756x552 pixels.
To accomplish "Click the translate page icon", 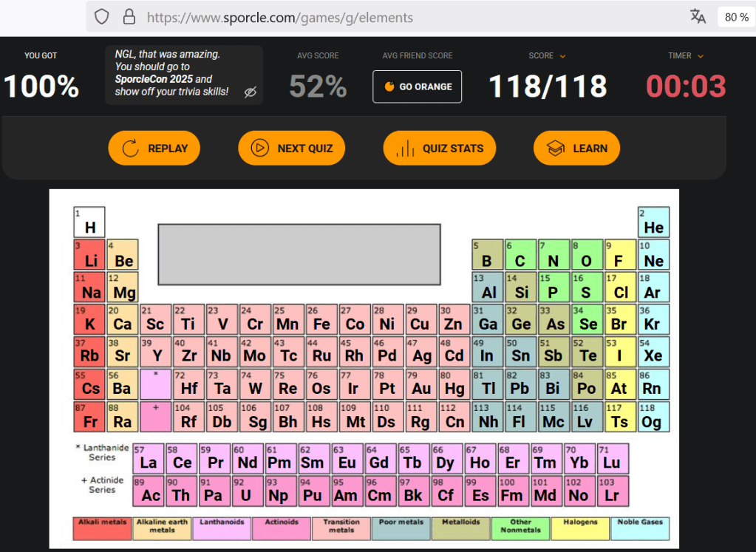I will point(698,17).
